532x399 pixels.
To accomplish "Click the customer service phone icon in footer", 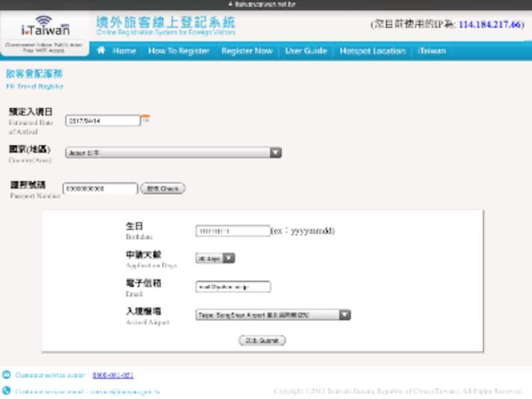I will pos(7,374).
